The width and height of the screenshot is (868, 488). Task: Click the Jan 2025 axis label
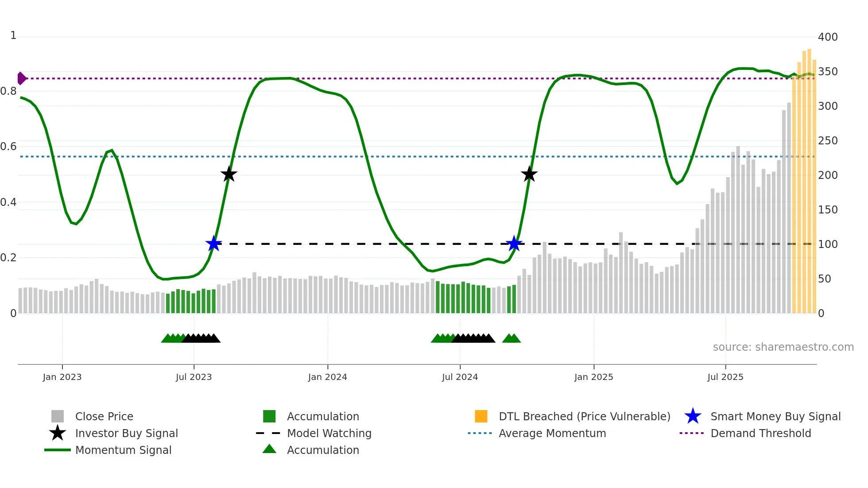coord(593,377)
